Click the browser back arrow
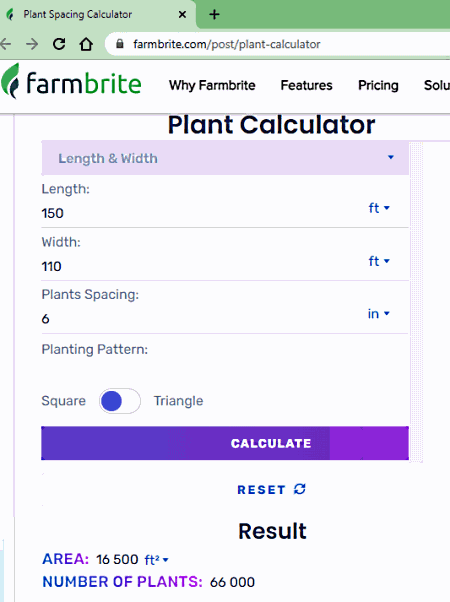The image size is (450, 602). (5, 44)
